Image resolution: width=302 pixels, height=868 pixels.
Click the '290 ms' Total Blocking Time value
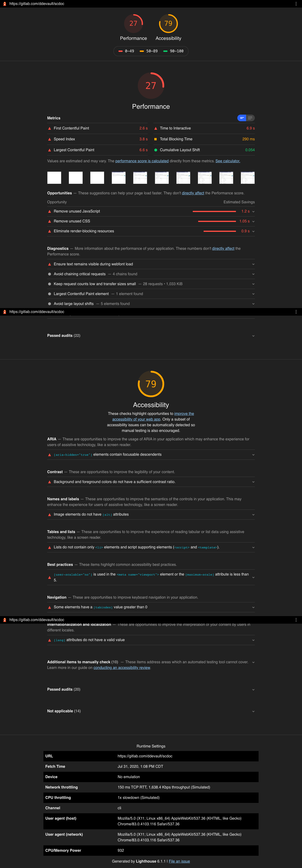(x=248, y=139)
